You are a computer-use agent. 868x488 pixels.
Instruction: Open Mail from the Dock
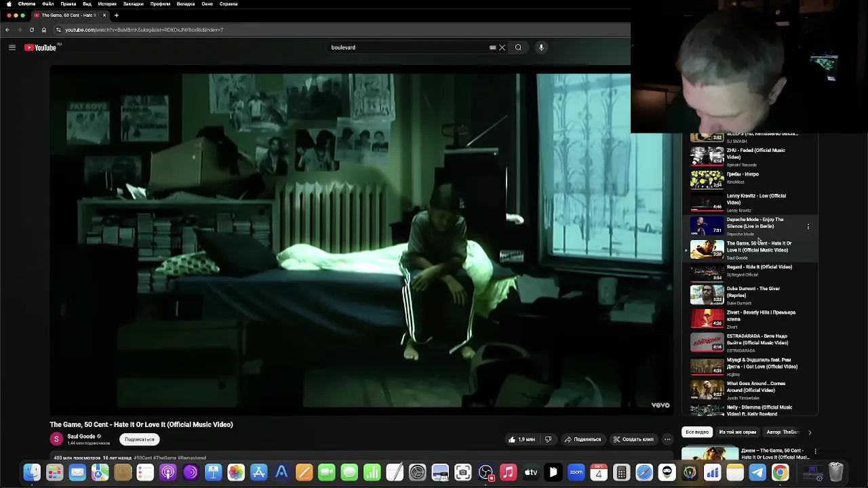pos(77,472)
